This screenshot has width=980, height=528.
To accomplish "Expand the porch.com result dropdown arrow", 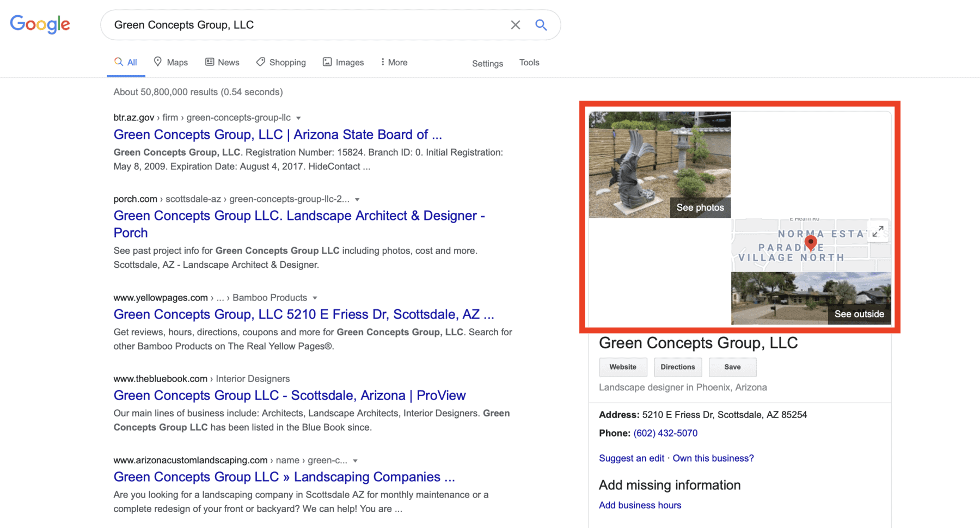I will pyautogui.click(x=357, y=200).
